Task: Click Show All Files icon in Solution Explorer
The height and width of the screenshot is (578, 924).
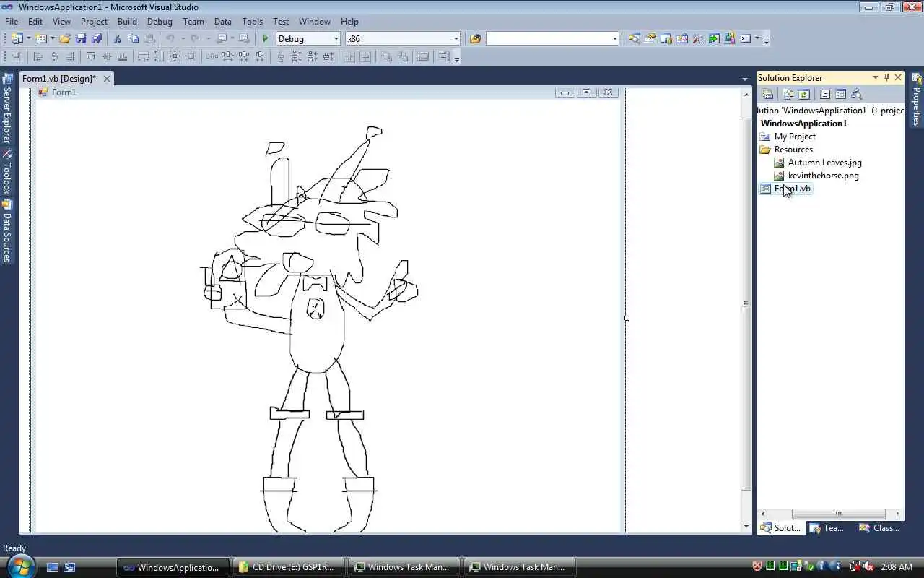Action: click(x=788, y=94)
